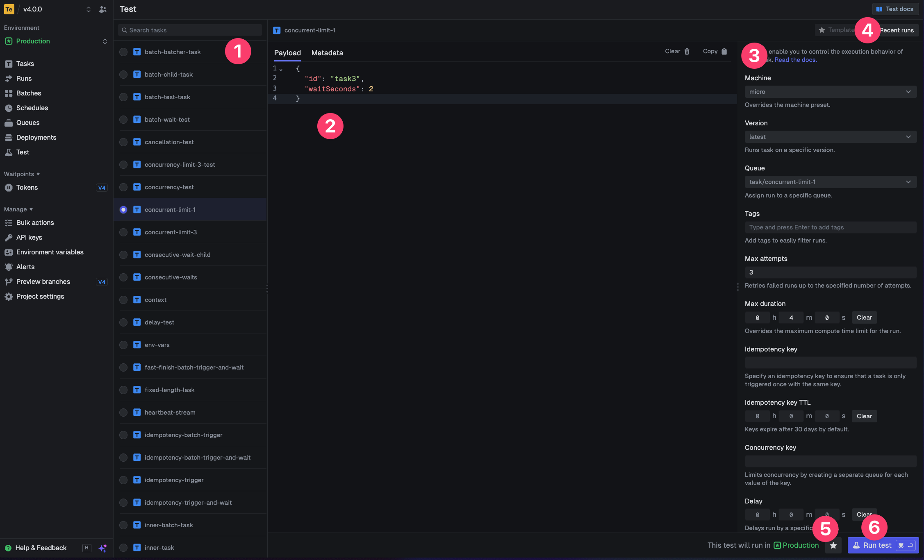Screen dimensions: 924x560
Task: Open the Machine dropdown showing micro
Action: pyautogui.click(x=831, y=91)
